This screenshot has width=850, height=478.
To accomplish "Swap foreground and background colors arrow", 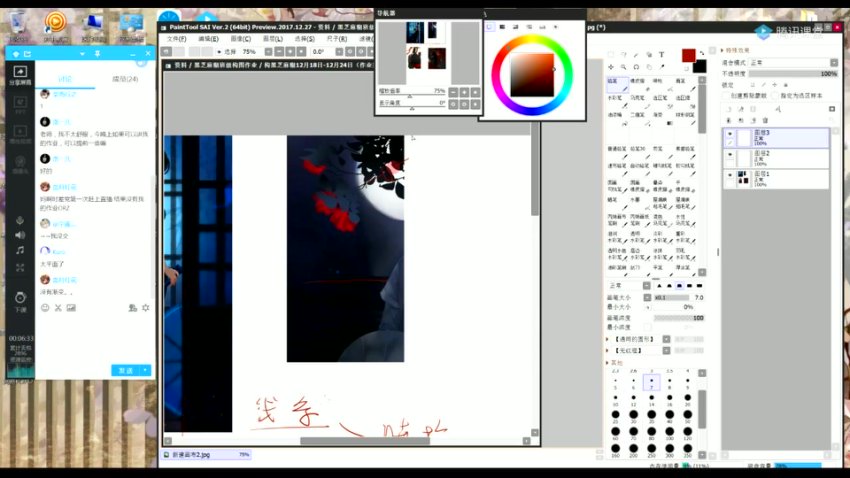I will coord(701,53).
